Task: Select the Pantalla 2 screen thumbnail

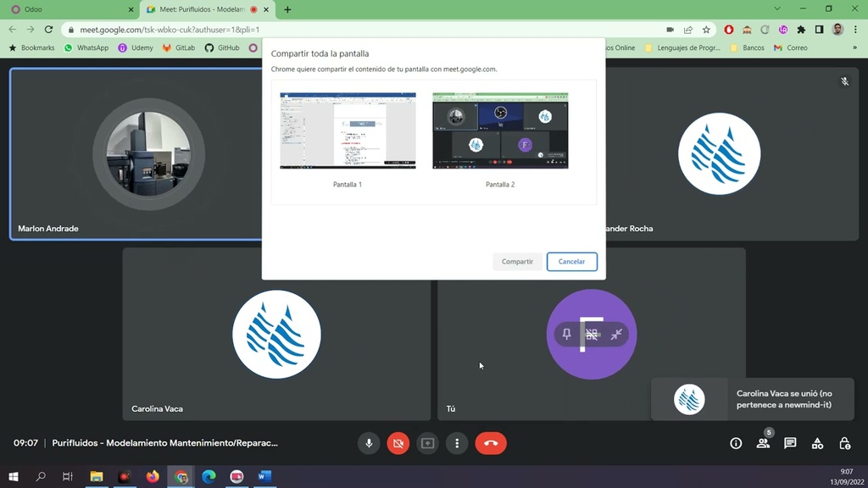Action: coord(500,131)
